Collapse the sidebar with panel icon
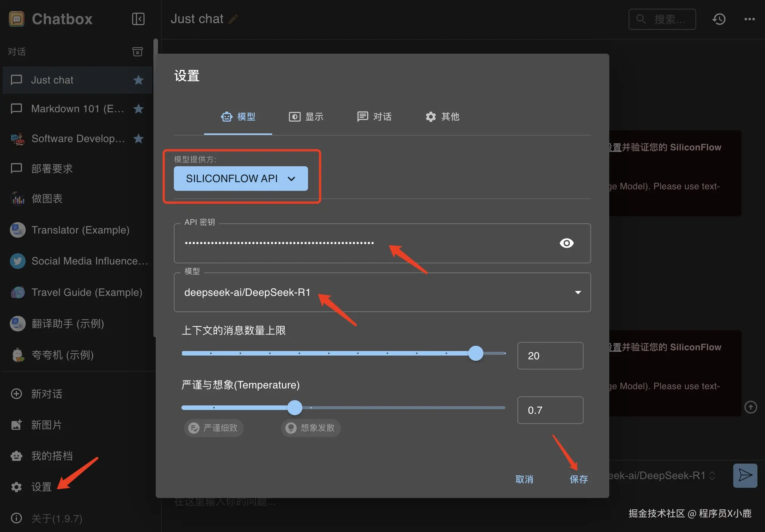 point(138,19)
